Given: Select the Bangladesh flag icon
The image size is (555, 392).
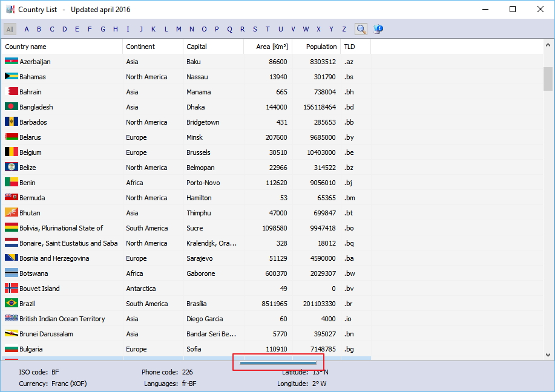Looking at the screenshot, I should click(x=11, y=107).
